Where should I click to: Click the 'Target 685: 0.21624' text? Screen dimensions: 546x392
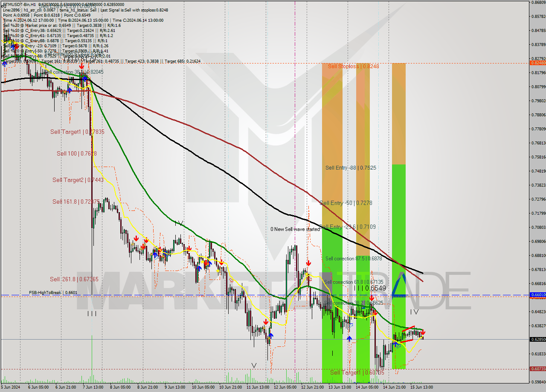click(183, 61)
